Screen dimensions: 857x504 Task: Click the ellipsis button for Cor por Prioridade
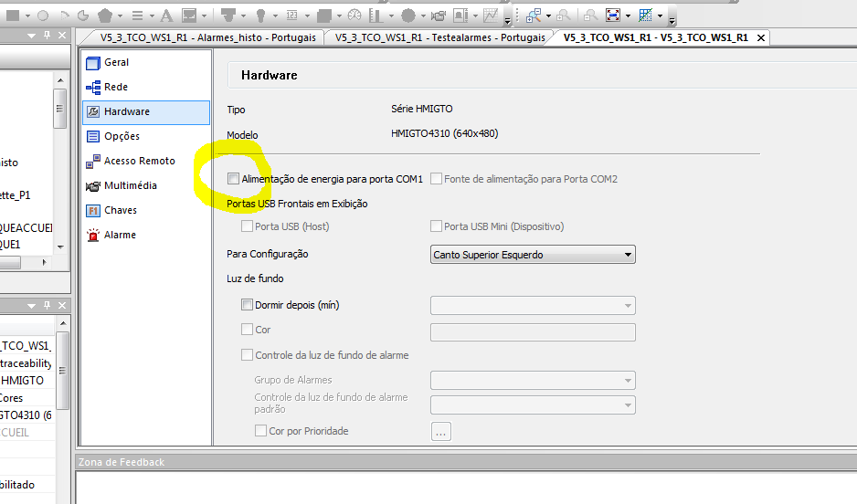[x=440, y=432]
